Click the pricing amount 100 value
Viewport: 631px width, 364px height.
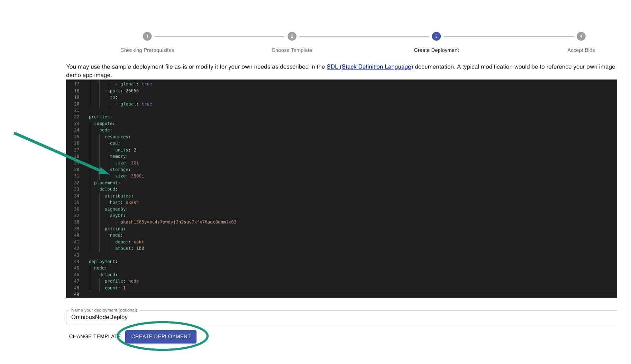tap(140, 249)
